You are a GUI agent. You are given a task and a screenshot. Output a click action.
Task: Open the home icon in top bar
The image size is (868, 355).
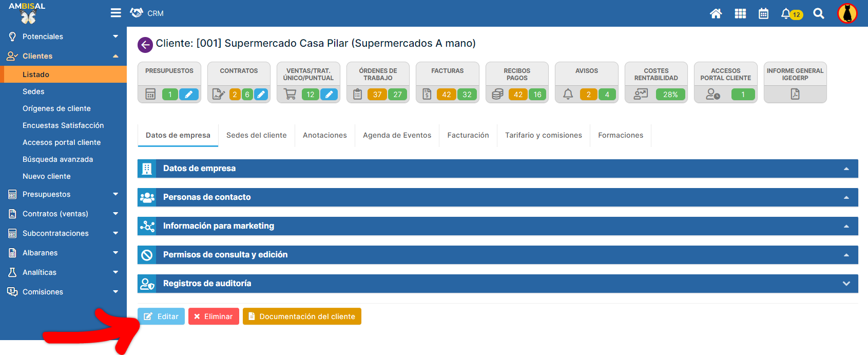click(716, 14)
